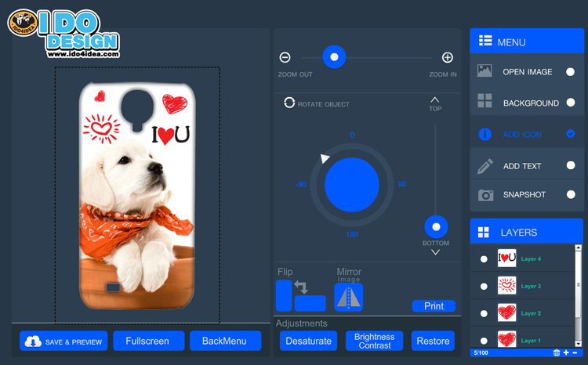Select Background radio button
Viewport: 588px width, 365px height.
[571, 103]
